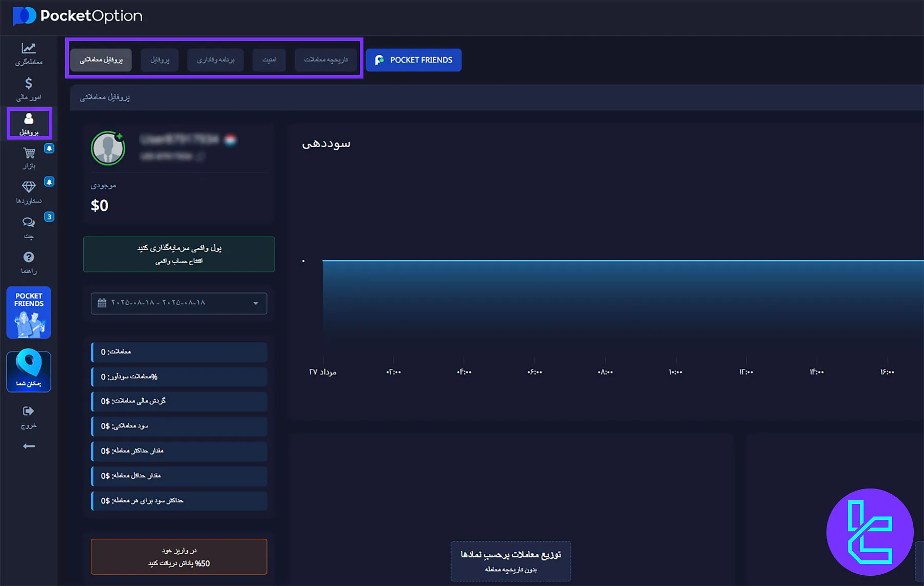Open Finance via the dollar sign icon
Viewport: 924px width, 586px height.
click(29, 88)
